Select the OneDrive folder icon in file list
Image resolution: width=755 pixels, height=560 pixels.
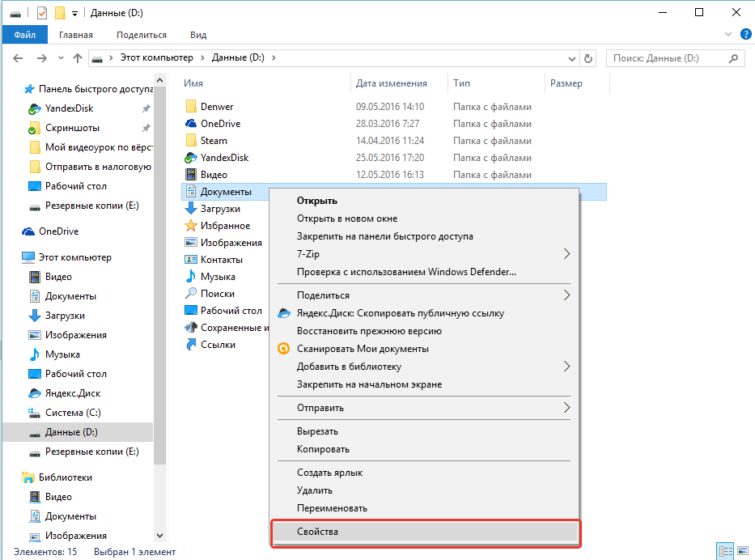pyautogui.click(x=191, y=124)
